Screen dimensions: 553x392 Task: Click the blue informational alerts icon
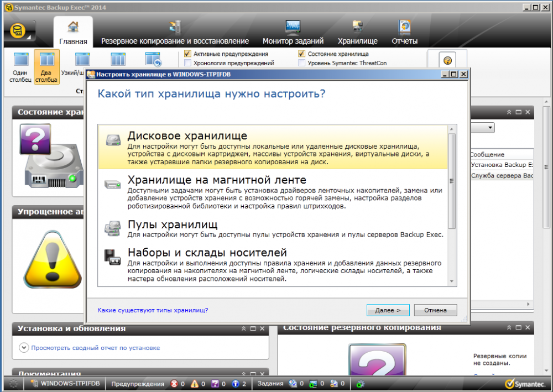pos(236,384)
